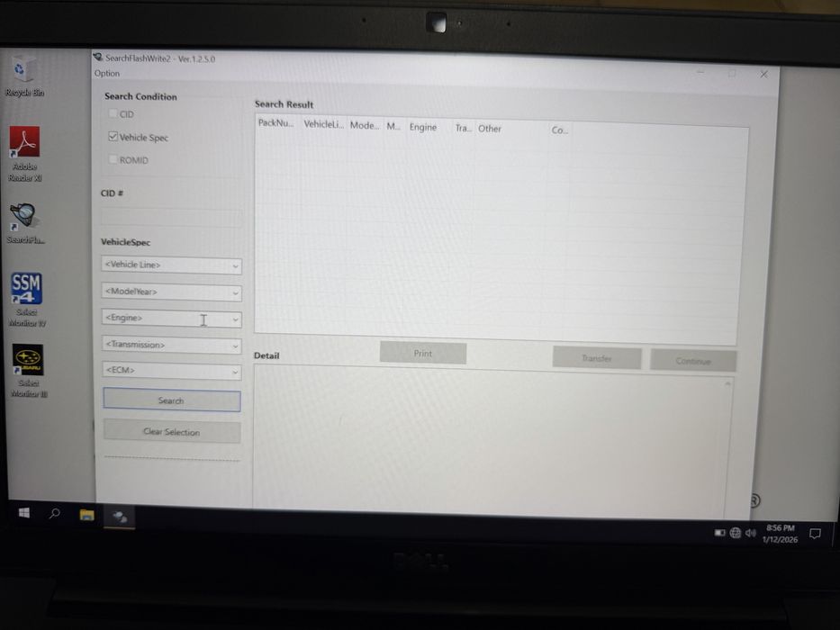This screenshot has width=840, height=630.
Task: Open the Recycle Bin desktop icon
Action: click(x=23, y=76)
